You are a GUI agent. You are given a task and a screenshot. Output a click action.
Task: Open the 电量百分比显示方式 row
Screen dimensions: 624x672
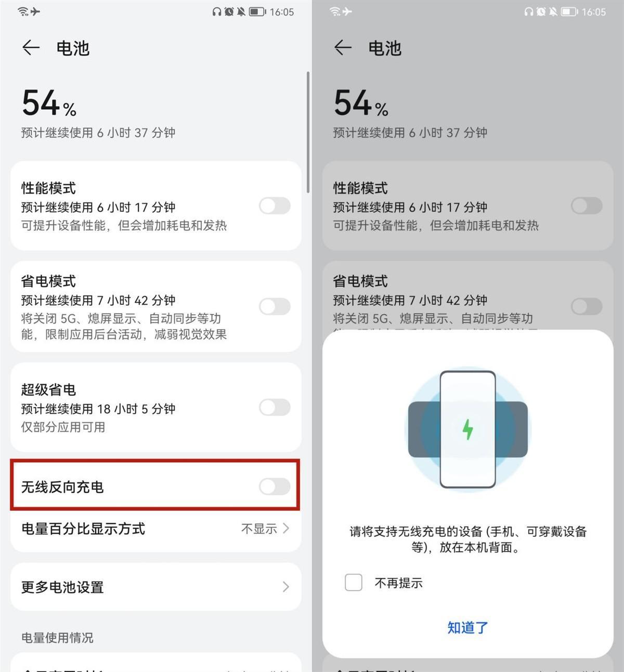(x=83, y=529)
